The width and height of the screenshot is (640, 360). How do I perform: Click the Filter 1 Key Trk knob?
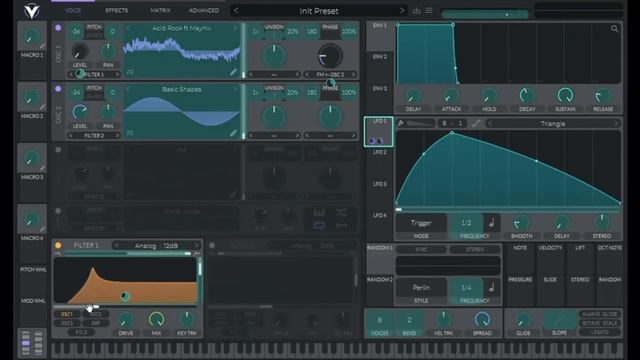[x=187, y=320]
